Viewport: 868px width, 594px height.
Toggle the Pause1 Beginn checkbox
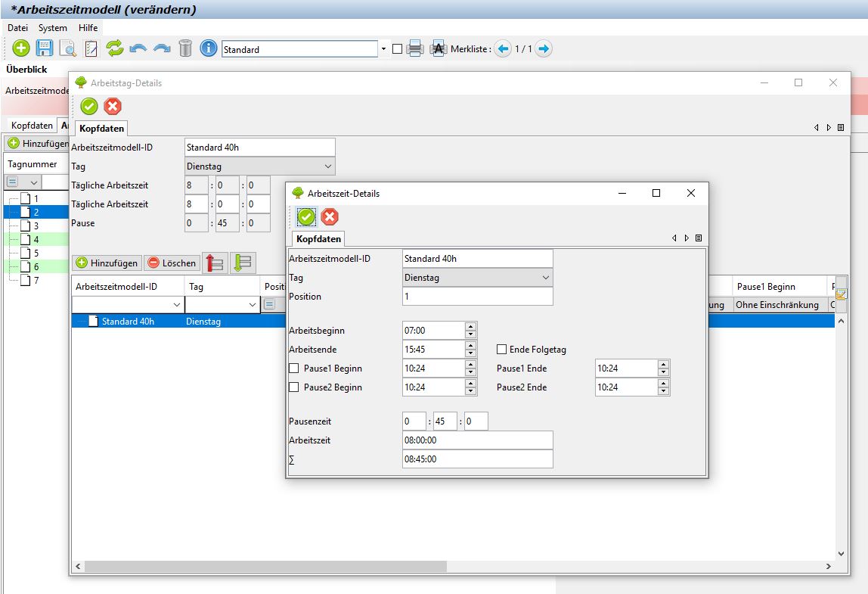(x=294, y=369)
